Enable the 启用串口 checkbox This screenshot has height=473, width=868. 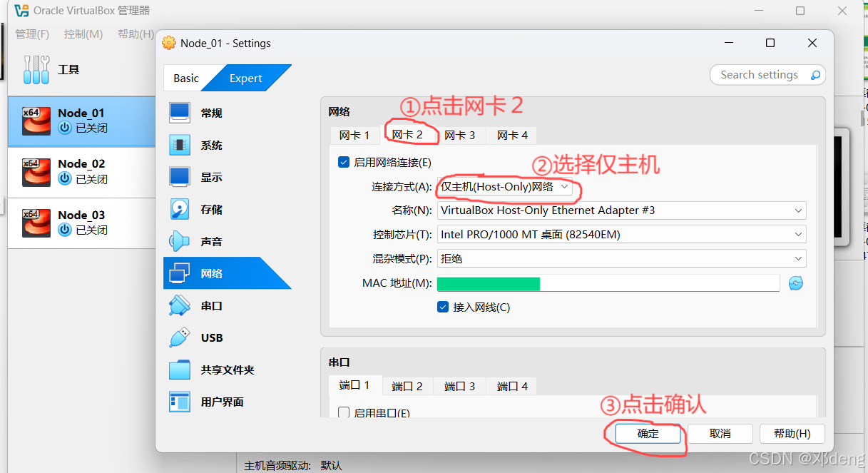pyautogui.click(x=344, y=412)
